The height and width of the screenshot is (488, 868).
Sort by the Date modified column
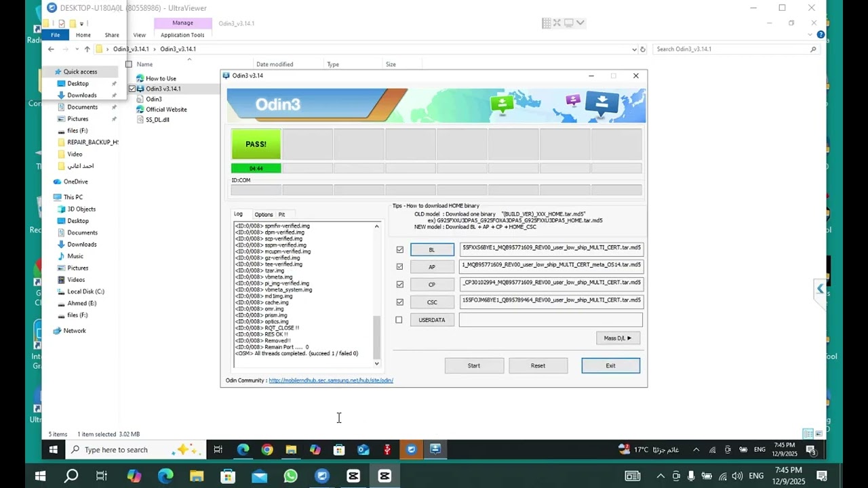(275, 64)
